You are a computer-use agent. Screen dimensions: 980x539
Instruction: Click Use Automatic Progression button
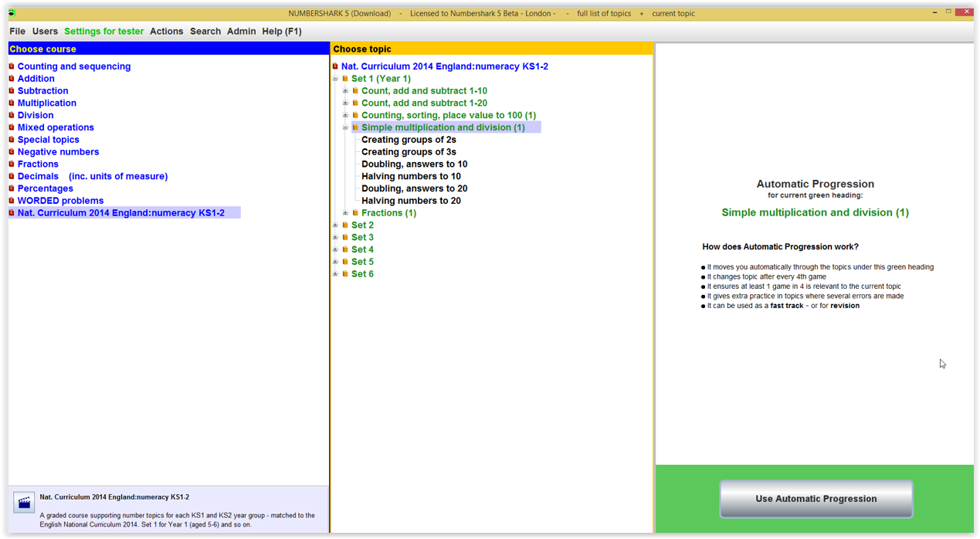[x=816, y=499]
